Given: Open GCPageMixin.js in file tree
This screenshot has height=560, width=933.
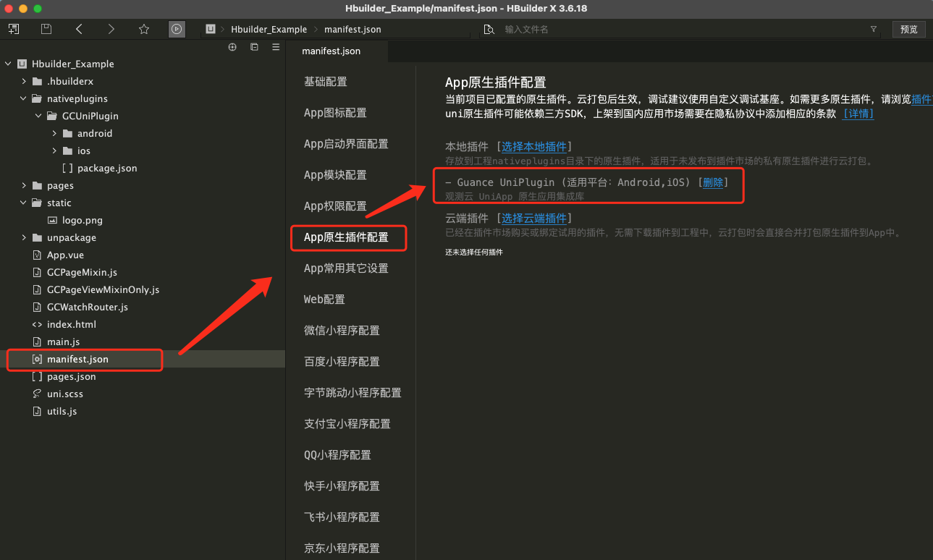Looking at the screenshot, I should click(82, 272).
